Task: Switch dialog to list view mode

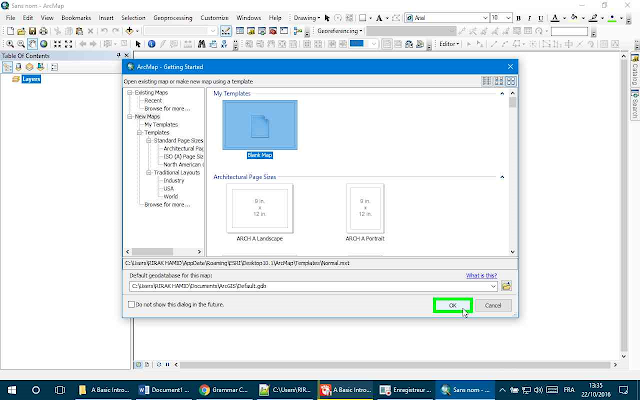Action: [487, 81]
